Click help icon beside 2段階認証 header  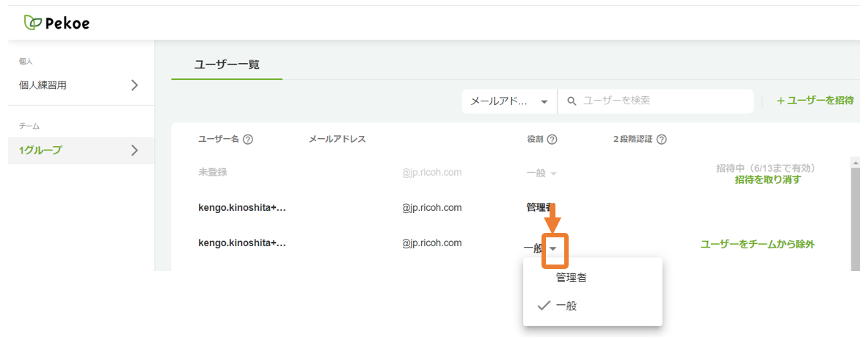[661, 140]
